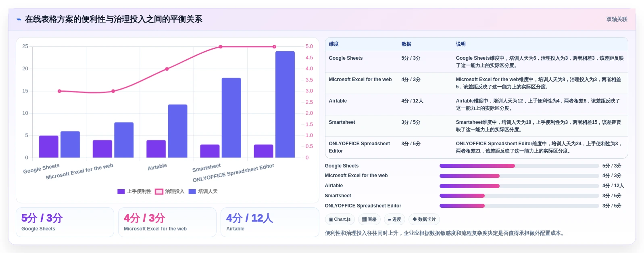The image size is (644, 253).
Task: Click the Microsoft Excel for the web progress bar
Action: pos(519,176)
